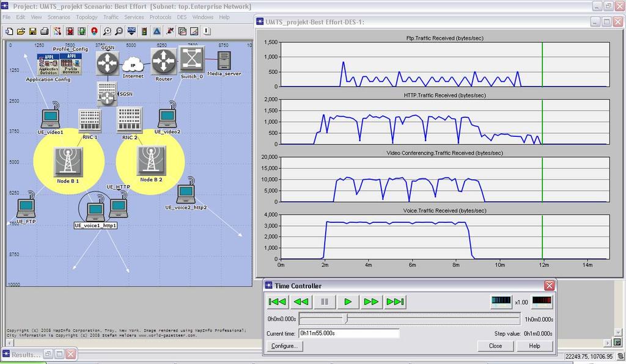Click the minimized Results window title
Screen dimensions: 626x364
pos(26,354)
